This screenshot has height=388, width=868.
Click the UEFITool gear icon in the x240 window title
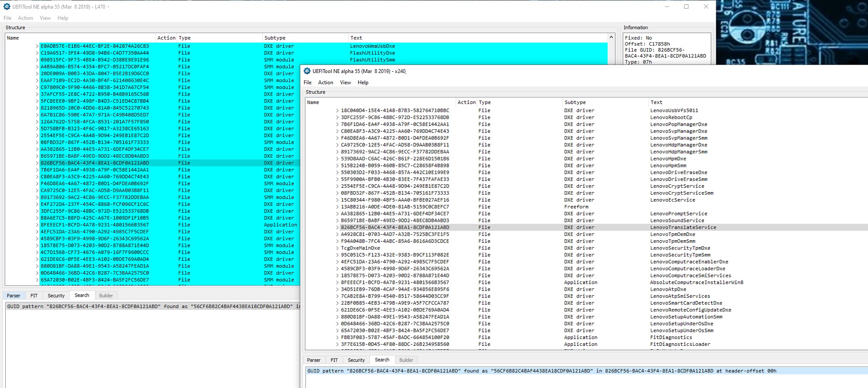coord(307,71)
